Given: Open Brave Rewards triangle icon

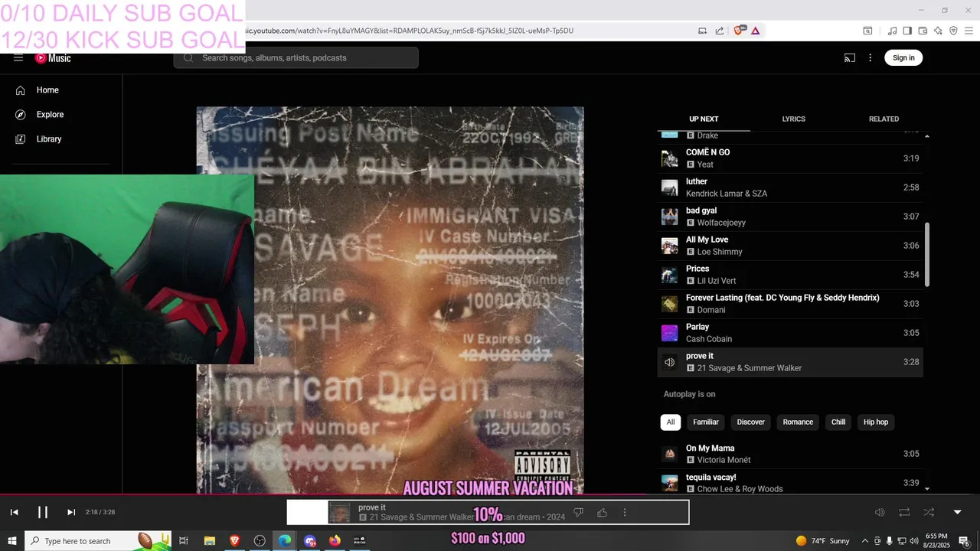Looking at the screenshot, I should click(x=756, y=31).
